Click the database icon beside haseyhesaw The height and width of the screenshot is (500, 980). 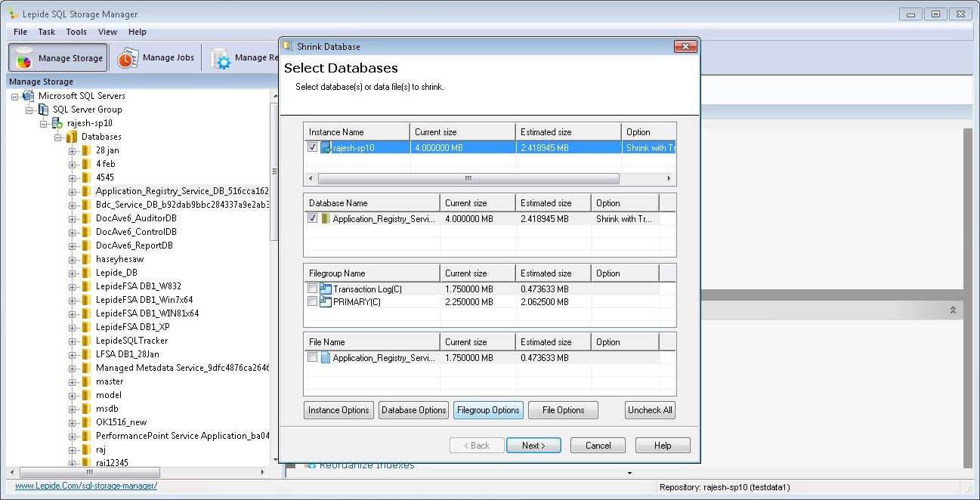point(85,259)
